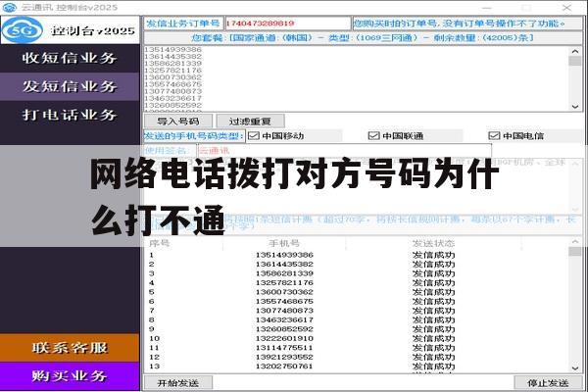
Task: Select table row with 13077480873
Action: pyautogui.click(x=357, y=311)
